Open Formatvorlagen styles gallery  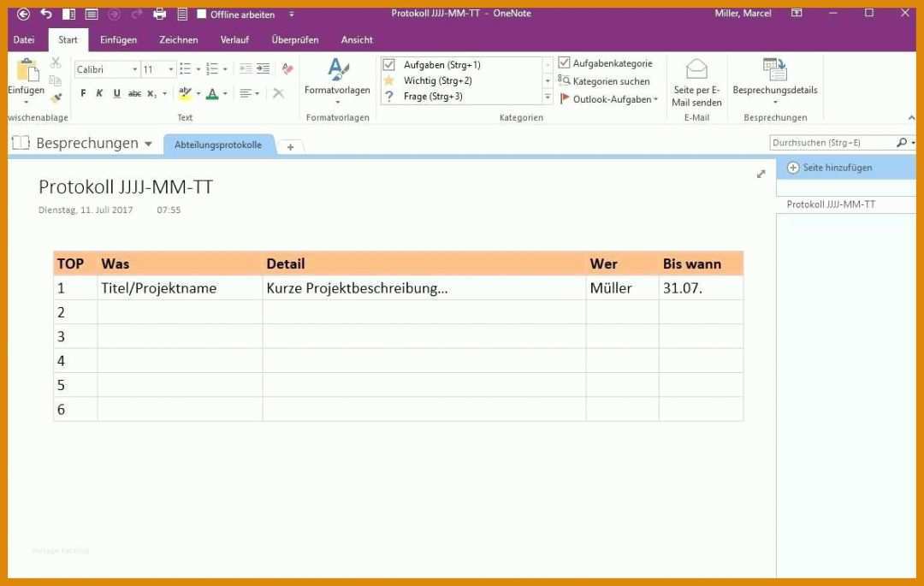(338, 80)
